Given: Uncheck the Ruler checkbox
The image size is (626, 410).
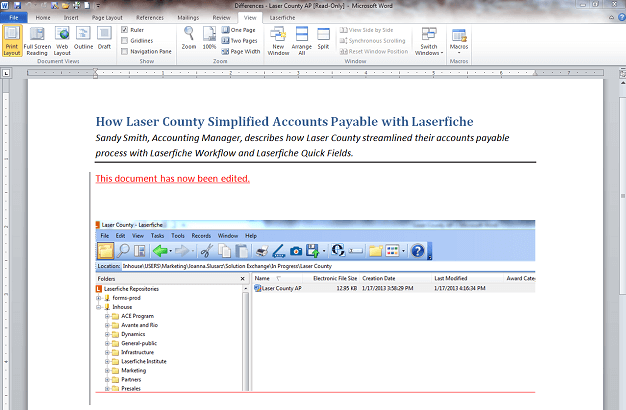Looking at the screenshot, I should (x=125, y=30).
